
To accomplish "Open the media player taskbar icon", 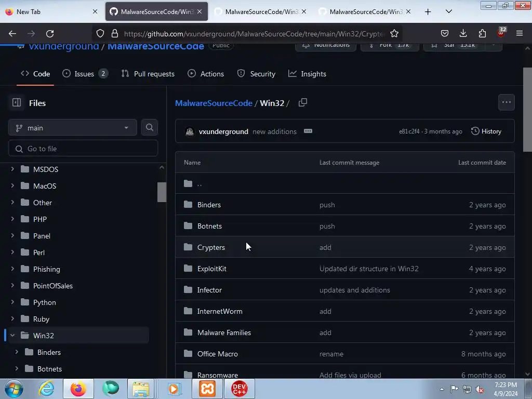I will coord(174,389).
